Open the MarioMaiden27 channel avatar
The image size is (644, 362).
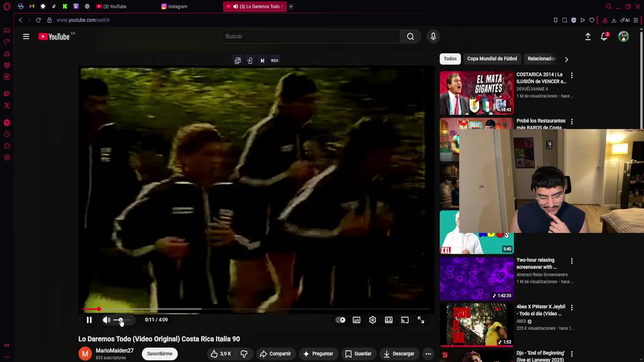pyautogui.click(x=85, y=354)
